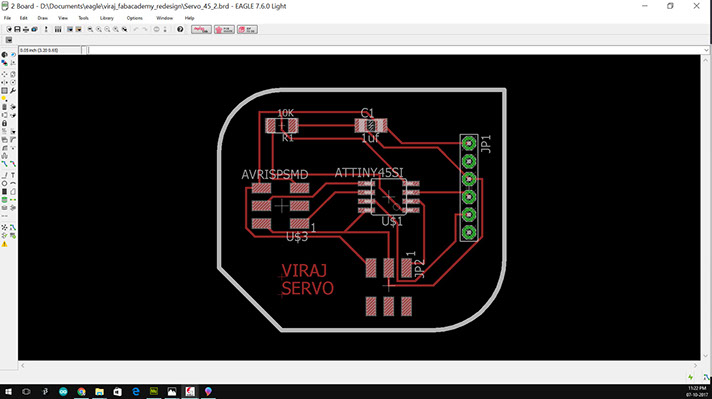The image size is (712, 399).
Task: Click the horizontal scrollbar below the board
Action: tap(359, 365)
